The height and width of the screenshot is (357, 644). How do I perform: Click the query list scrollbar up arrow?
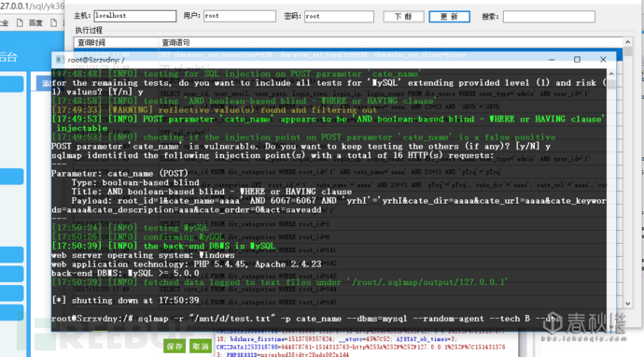(x=627, y=42)
